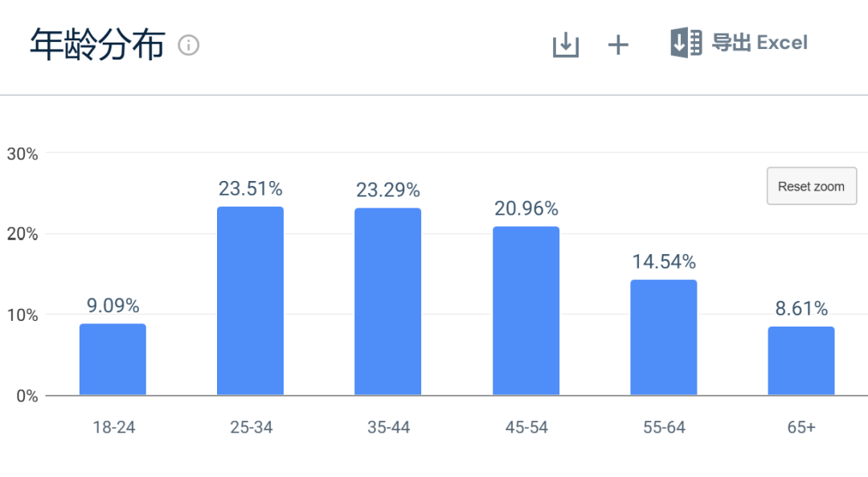Click the 23.51% data label
The width and height of the screenshot is (868, 477).
pyautogui.click(x=250, y=189)
